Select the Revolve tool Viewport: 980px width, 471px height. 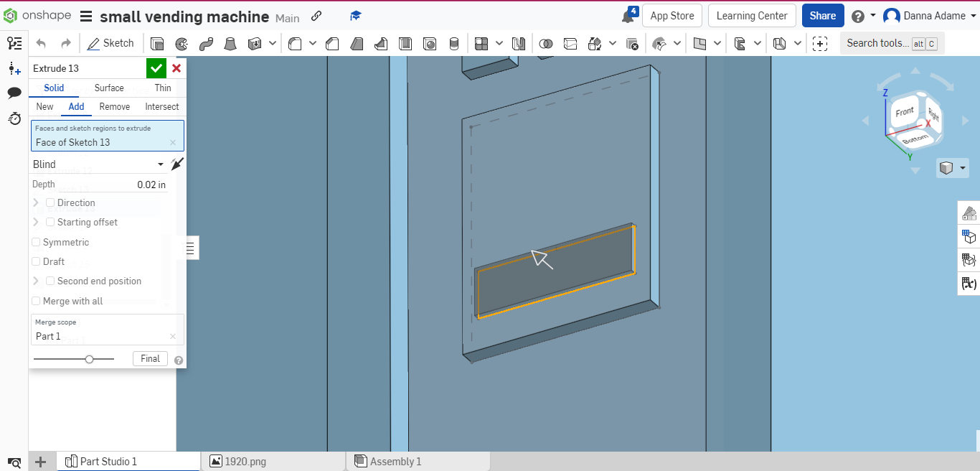tap(182, 43)
